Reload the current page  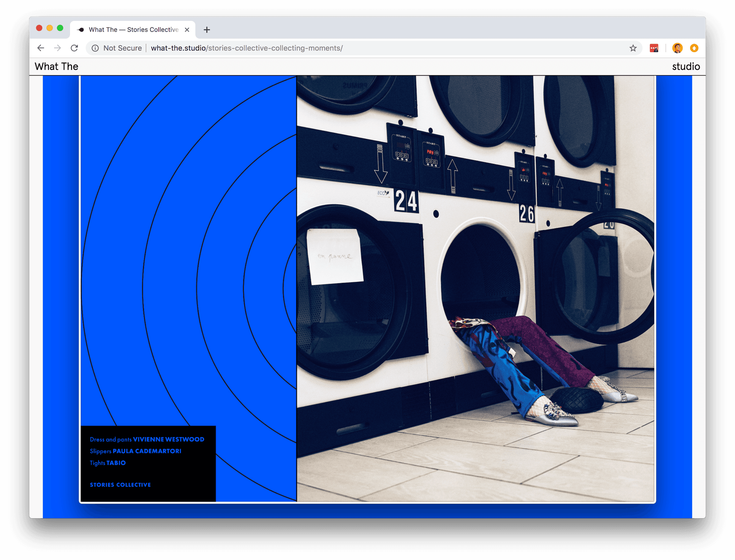74,48
